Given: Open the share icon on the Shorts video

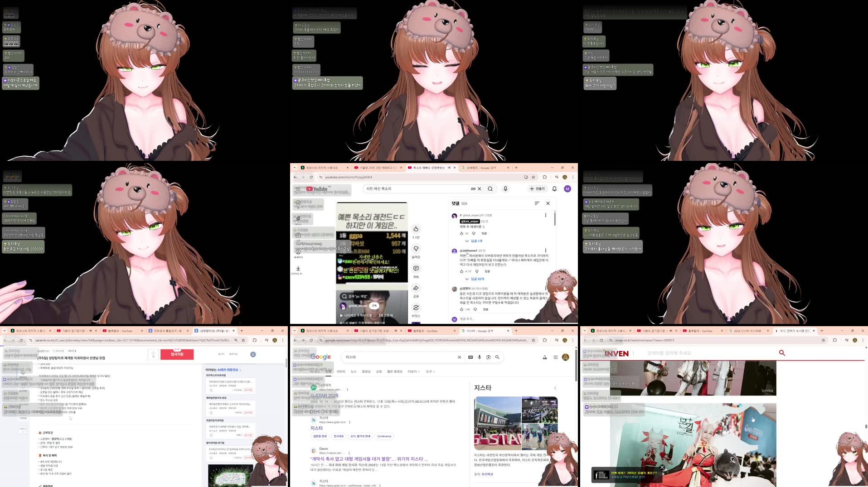Looking at the screenshot, I should [x=416, y=289].
